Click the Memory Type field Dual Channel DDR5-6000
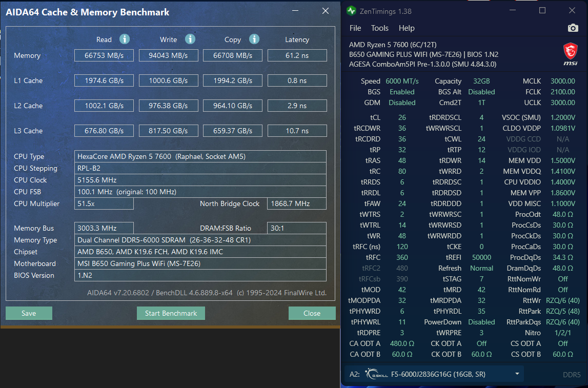 (x=200, y=240)
